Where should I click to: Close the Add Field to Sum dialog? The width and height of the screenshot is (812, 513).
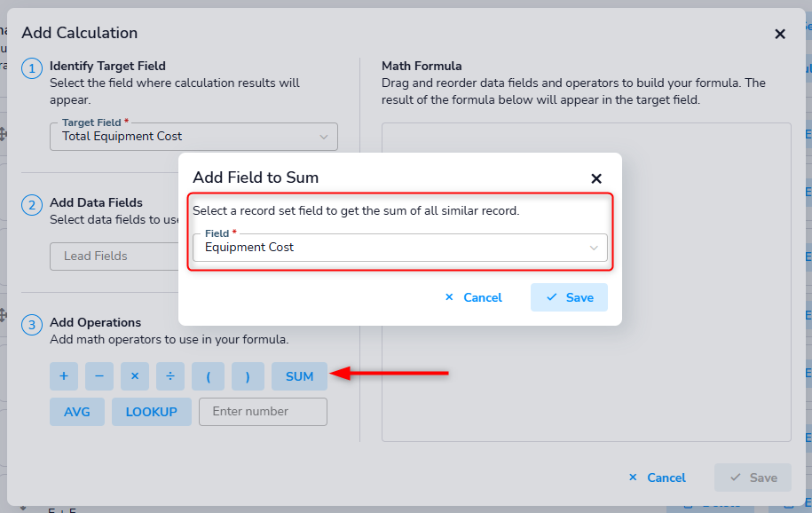(596, 178)
